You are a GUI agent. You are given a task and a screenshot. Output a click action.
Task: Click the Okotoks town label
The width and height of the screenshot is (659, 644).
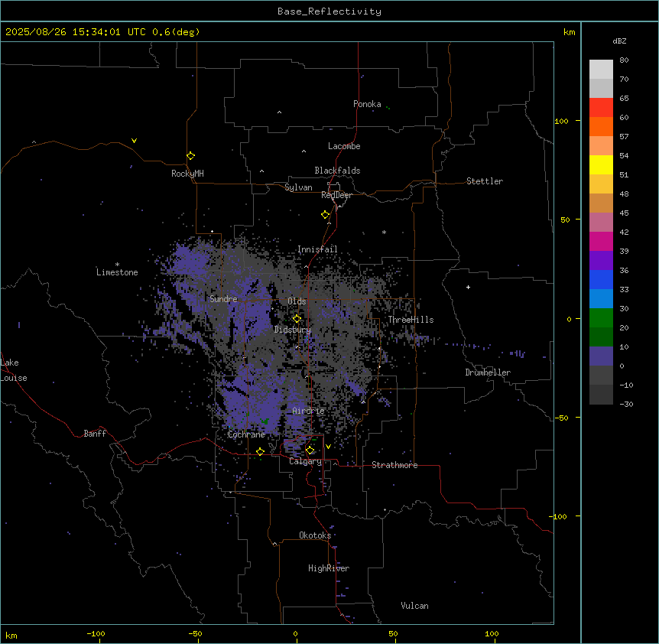(x=315, y=535)
